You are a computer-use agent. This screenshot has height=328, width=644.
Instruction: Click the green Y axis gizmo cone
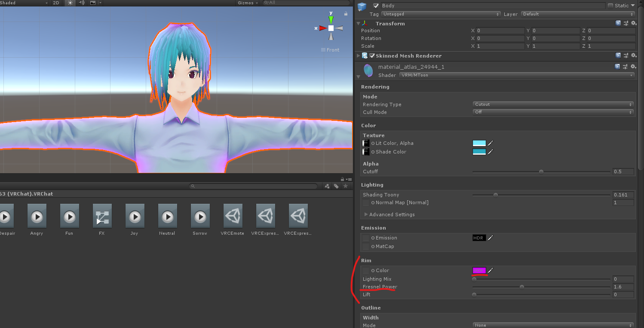(331, 20)
